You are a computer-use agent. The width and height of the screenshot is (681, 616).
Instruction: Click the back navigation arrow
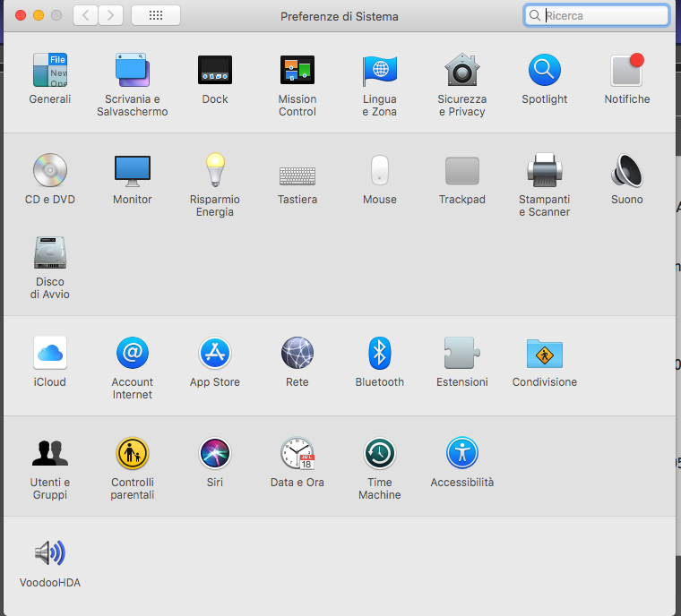coord(85,16)
